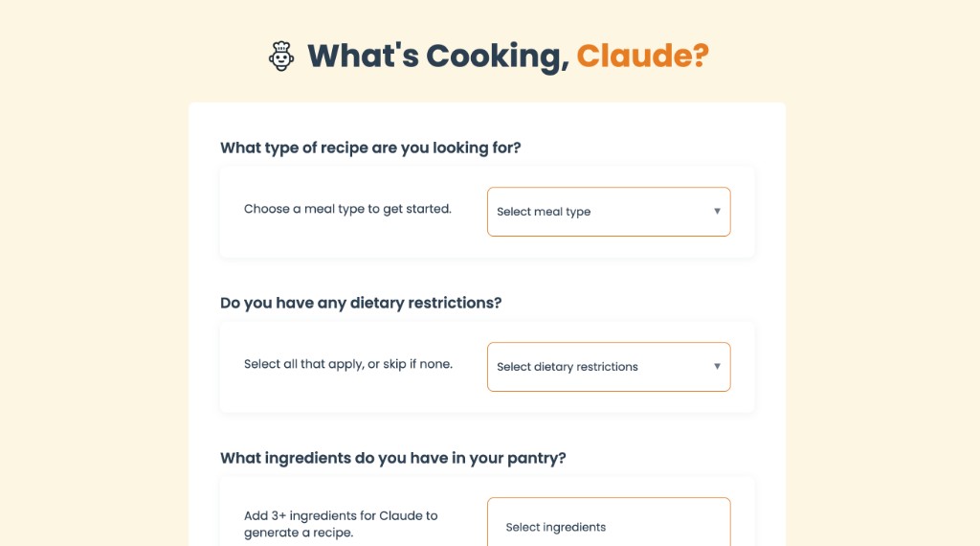The image size is (980, 546).
Task: Click the chef robot logo icon
Action: [281, 56]
